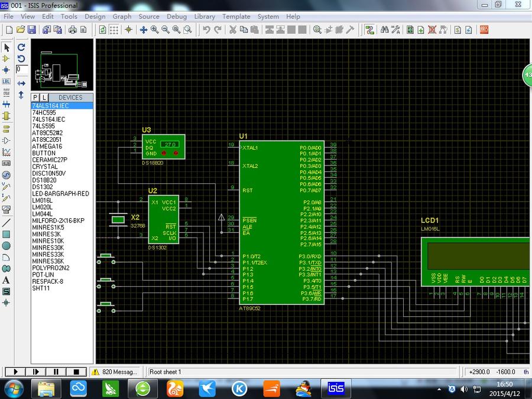Stop the simulation with Stop button

point(76,372)
